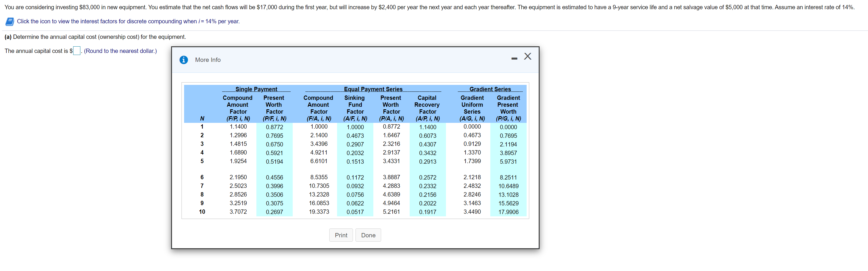The image size is (868, 271).
Task: Click the Round to the nearest dollar hint
Action: (x=120, y=51)
